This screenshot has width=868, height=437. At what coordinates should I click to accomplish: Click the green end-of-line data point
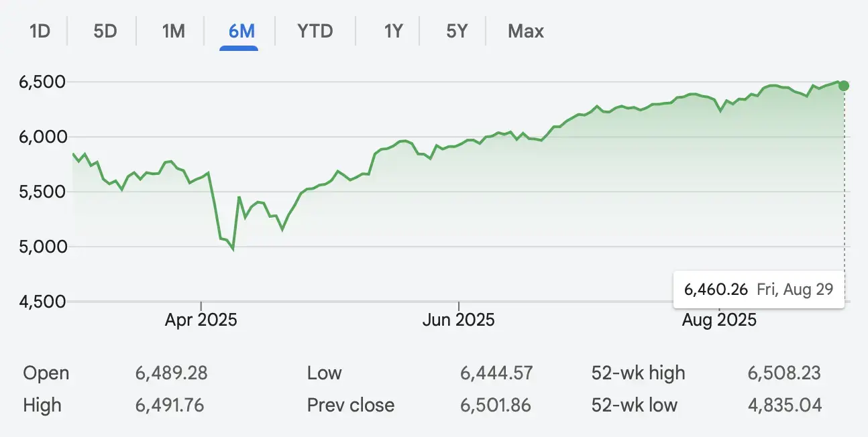[x=844, y=86]
